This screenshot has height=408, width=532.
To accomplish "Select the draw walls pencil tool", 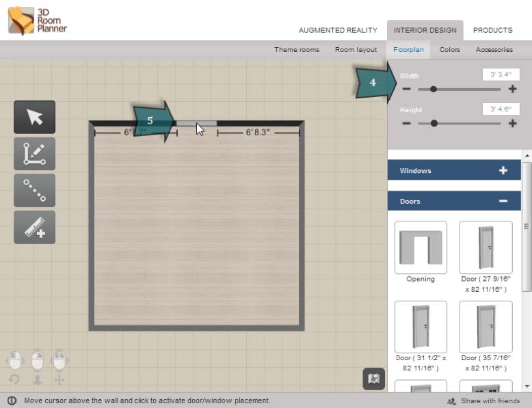I will (34, 154).
